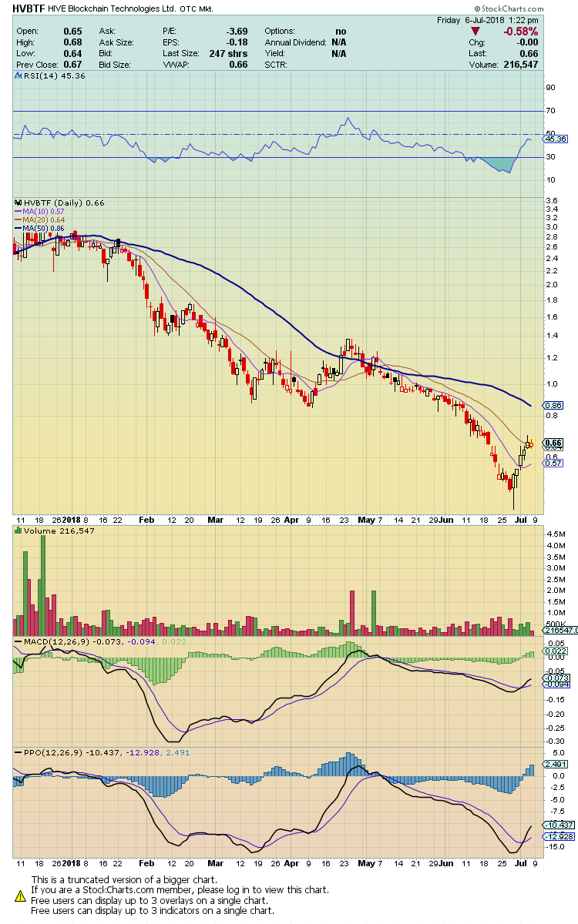Select the HVBTF ticker symbol in header
The width and height of the screenshot is (578, 924).
tap(29, 8)
